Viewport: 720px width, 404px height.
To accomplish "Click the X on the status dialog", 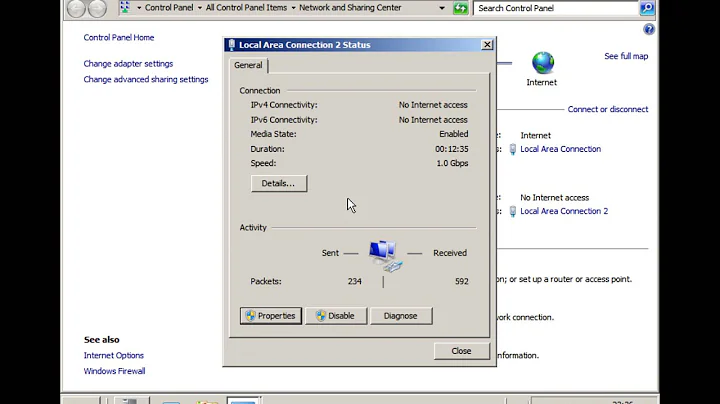I will coord(487,45).
